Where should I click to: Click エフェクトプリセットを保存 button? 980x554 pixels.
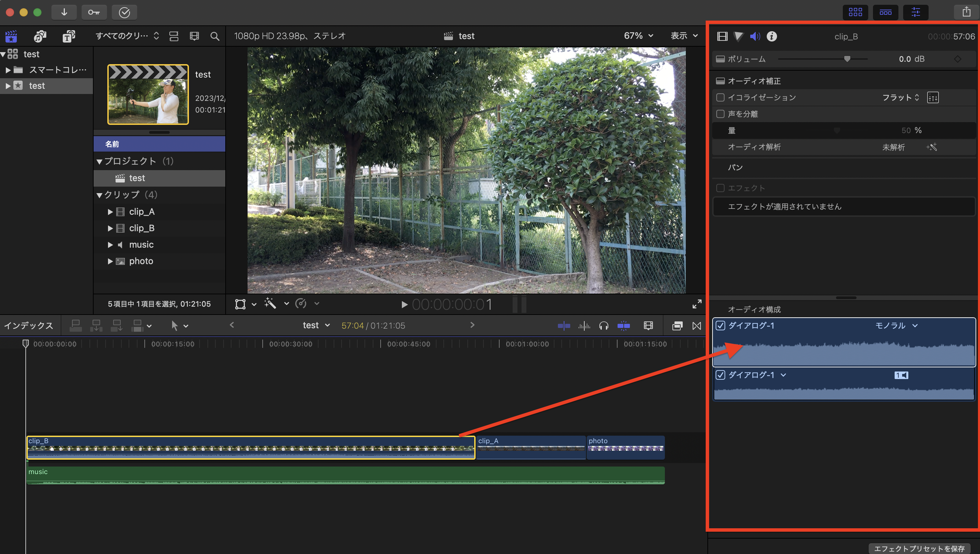point(919,548)
